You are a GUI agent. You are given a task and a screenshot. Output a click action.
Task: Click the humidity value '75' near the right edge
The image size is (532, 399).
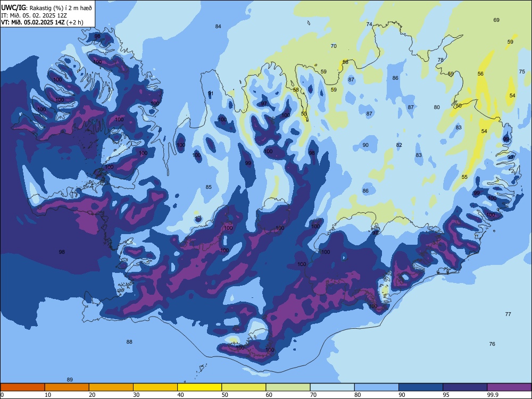coord(522,72)
